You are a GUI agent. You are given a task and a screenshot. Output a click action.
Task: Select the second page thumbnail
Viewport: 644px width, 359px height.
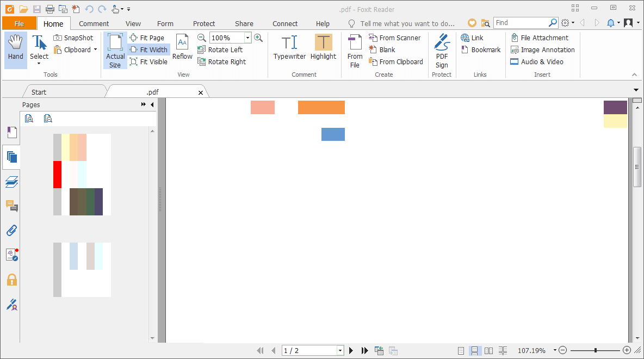(82, 269)
